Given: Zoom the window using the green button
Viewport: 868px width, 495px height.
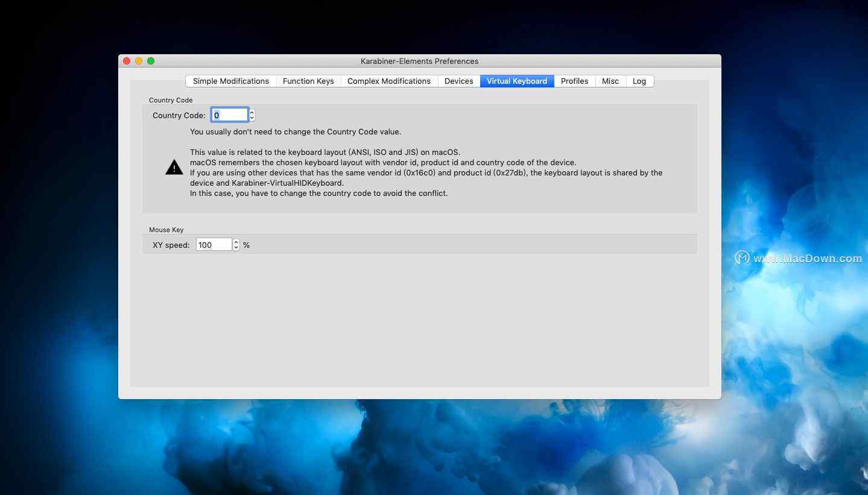Looking at the screenshot, I should pos(151,61).
